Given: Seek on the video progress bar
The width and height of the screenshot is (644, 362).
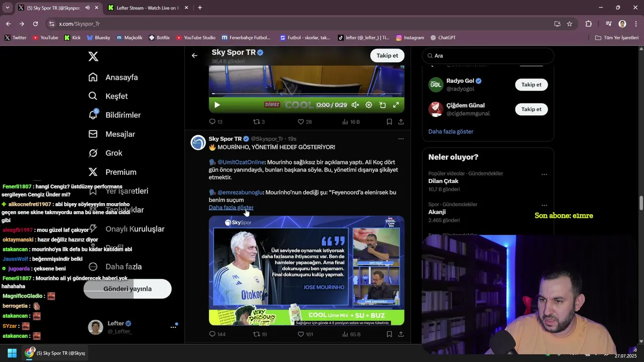Looking at the screenshot, I should [x=306, y=94].
